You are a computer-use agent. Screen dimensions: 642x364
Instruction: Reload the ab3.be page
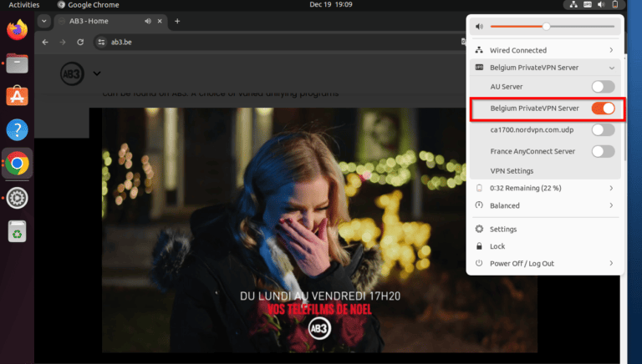[x=80, y=42]
